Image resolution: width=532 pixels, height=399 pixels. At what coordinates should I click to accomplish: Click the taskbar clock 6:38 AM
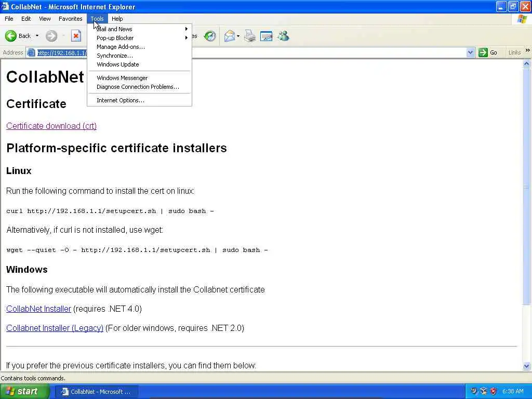tap(513, 392)
